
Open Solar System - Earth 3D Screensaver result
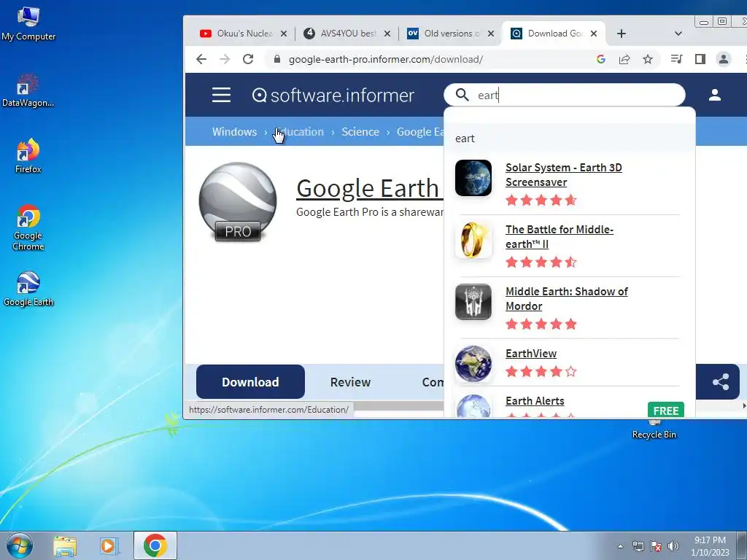pyautogui.click(x=564, y=175)
